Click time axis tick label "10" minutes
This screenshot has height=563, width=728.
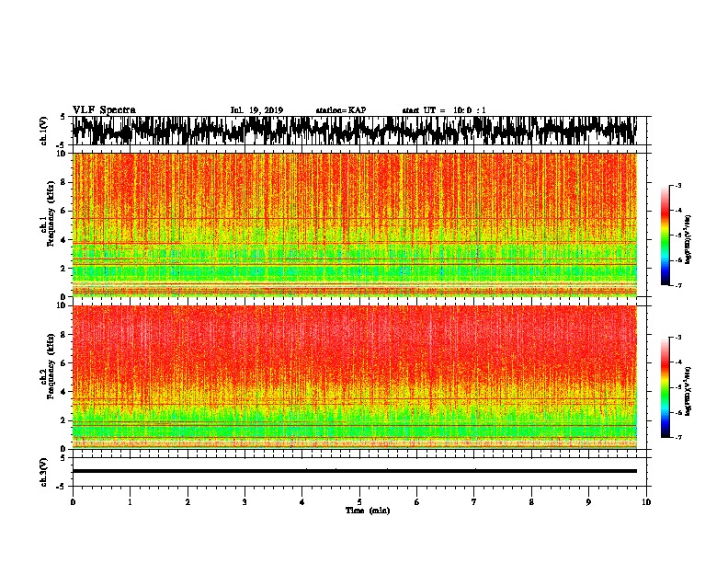pyautogui.click(x=646, y=501)
